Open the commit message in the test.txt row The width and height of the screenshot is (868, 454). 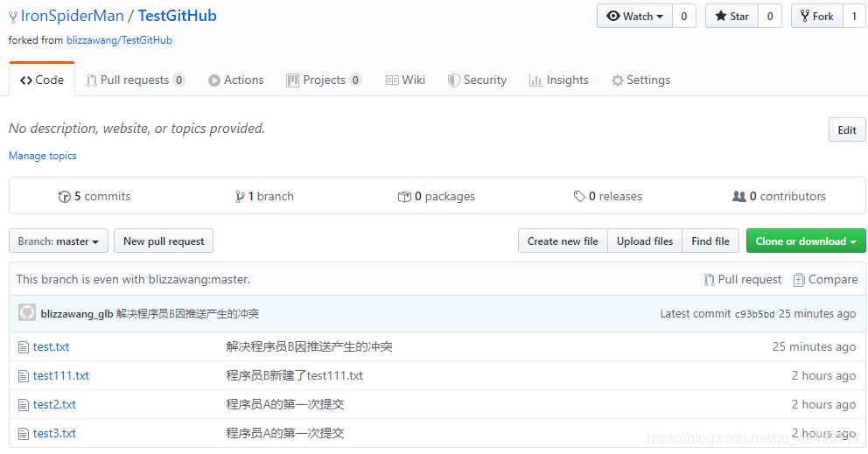(x=310, y=346)
